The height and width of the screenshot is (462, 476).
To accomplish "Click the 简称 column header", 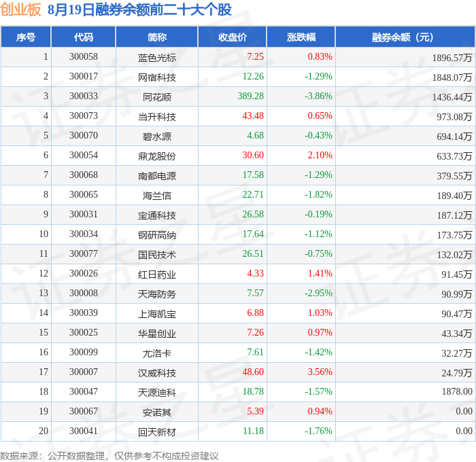I will pos(157,37).
